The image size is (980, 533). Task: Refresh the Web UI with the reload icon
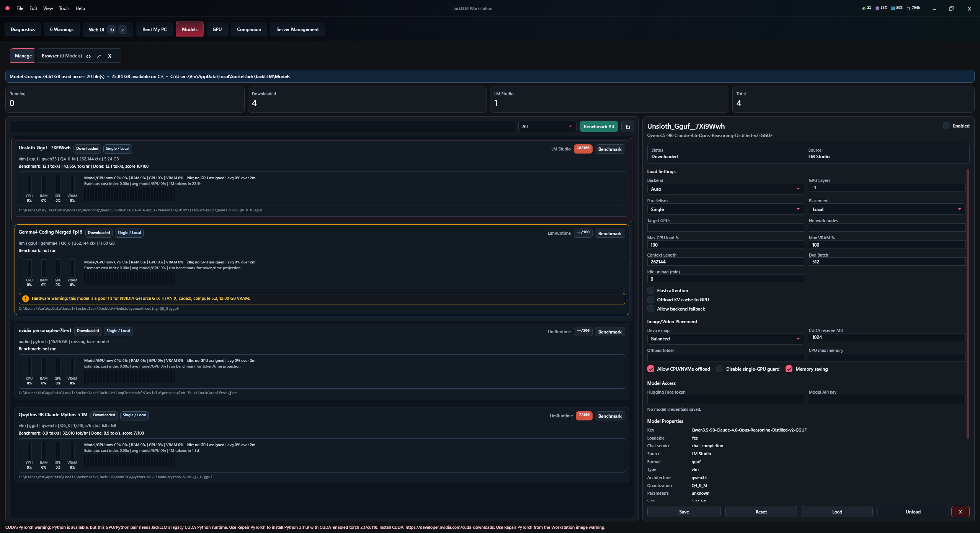[112, 29]
